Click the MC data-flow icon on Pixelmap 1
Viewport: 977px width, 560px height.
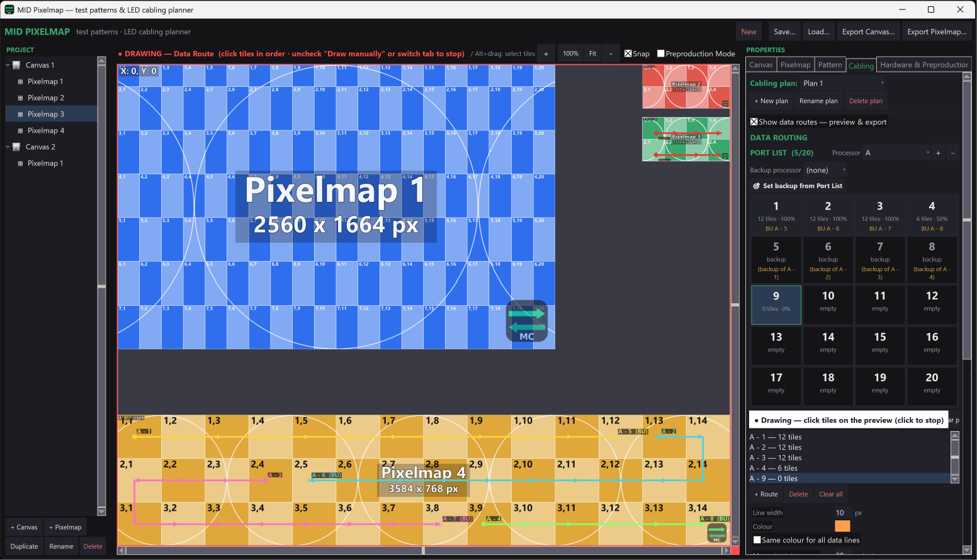[x=527, y=322]
